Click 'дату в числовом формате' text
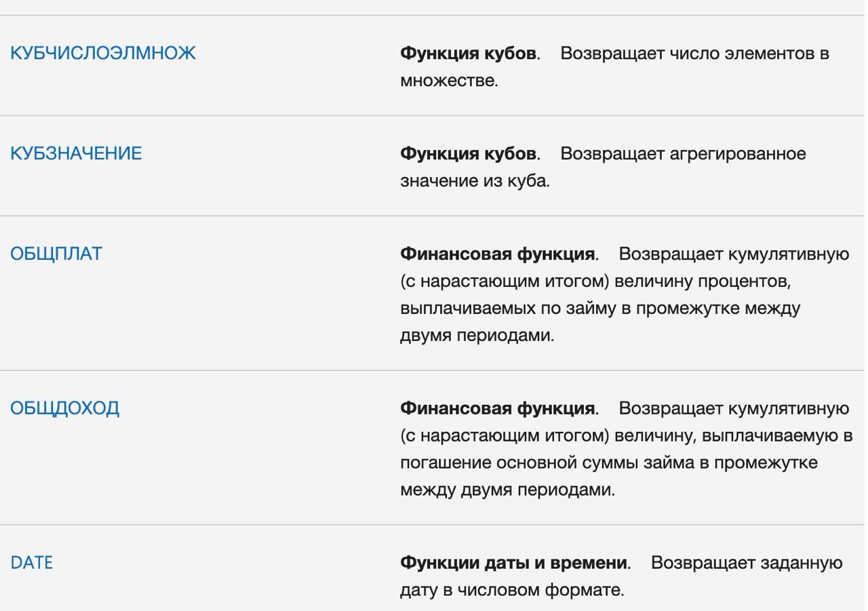The height and width of the screenshot is (611, 868). pyautogui.click(x=511, y=590)
